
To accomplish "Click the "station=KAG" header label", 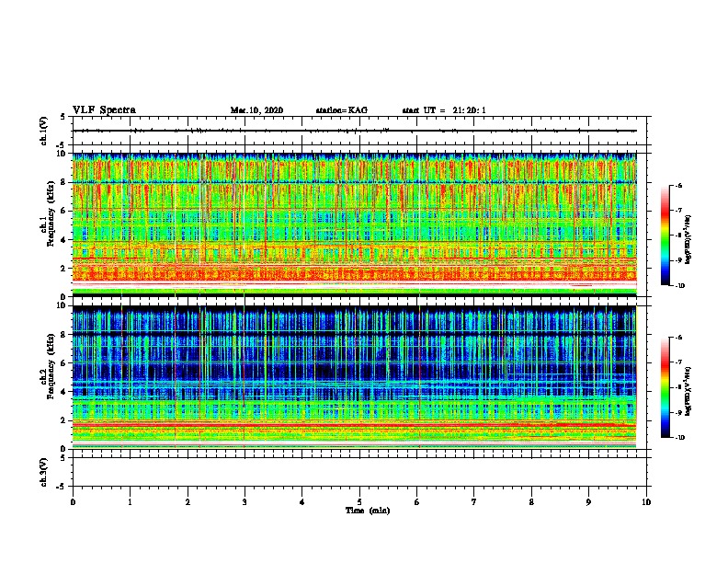I will (342, 110).
